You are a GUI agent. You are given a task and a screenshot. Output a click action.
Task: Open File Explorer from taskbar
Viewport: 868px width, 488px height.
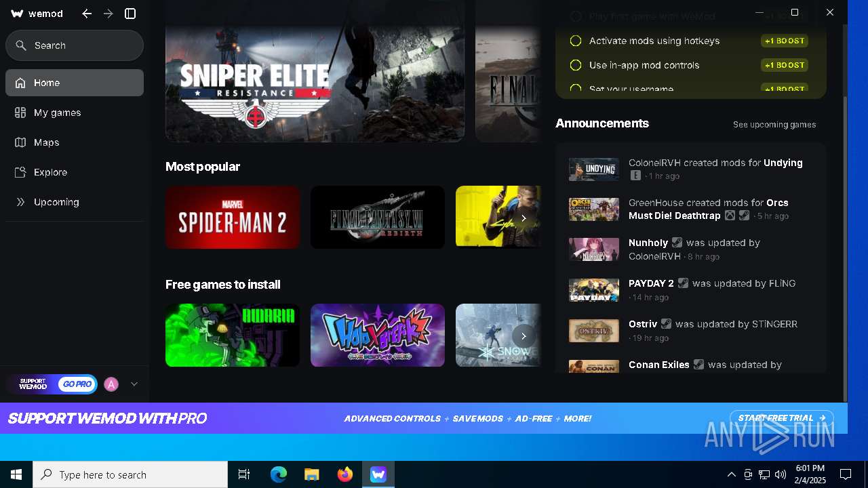312,474
